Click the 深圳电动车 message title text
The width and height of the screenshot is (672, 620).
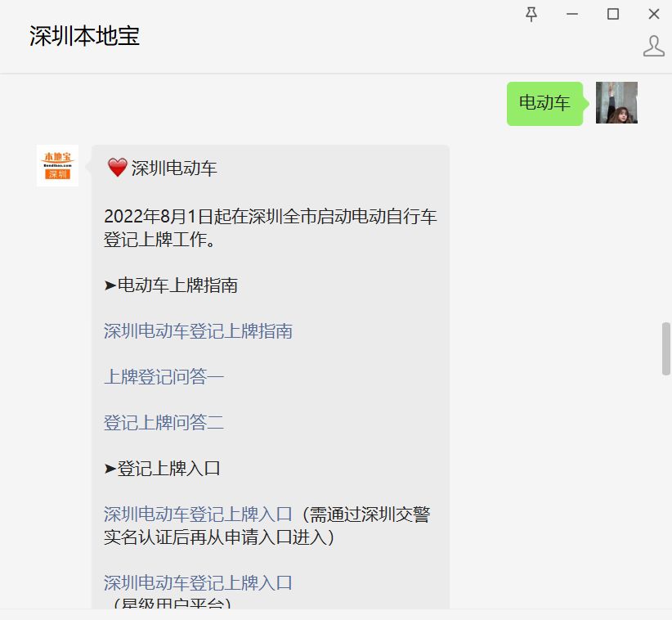[x=174, y=168]
